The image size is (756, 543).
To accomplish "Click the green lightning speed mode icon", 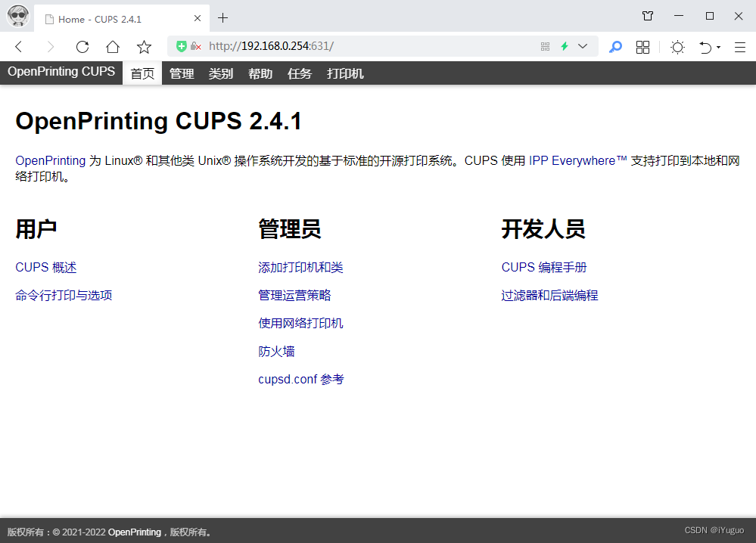I will (565, 46).
